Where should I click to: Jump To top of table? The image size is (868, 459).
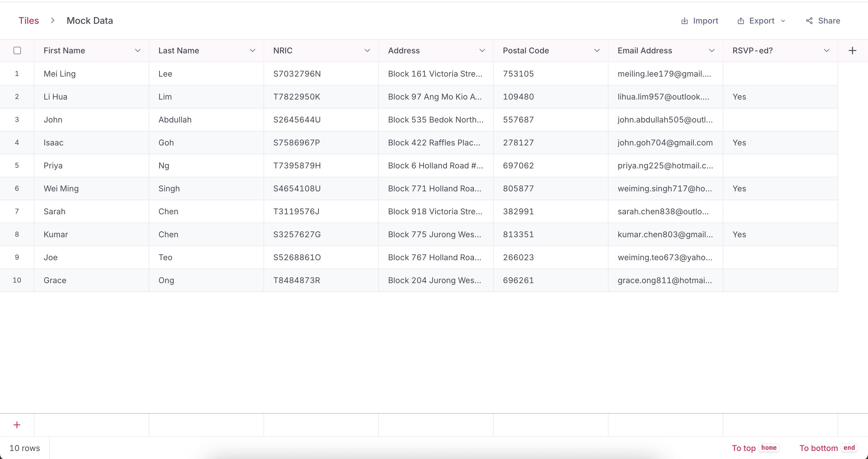(743, 448)
